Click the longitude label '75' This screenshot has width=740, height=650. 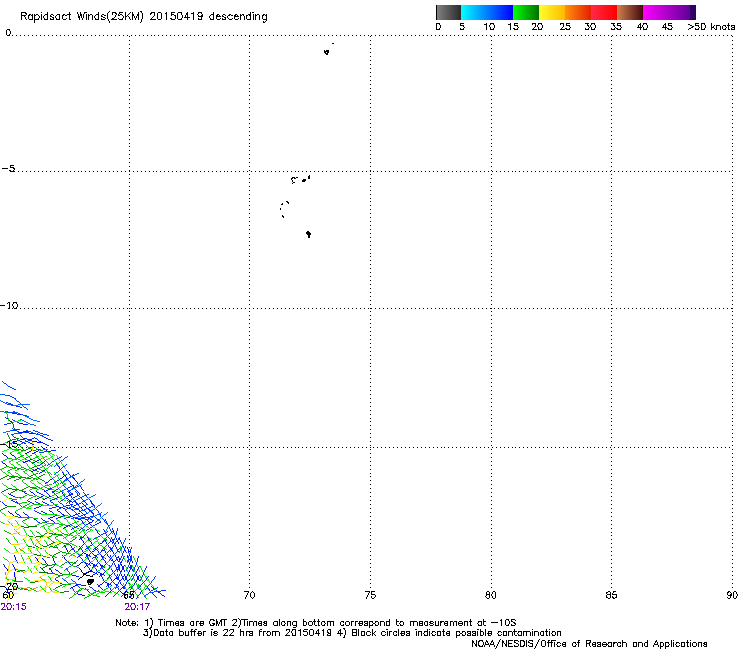370,595
